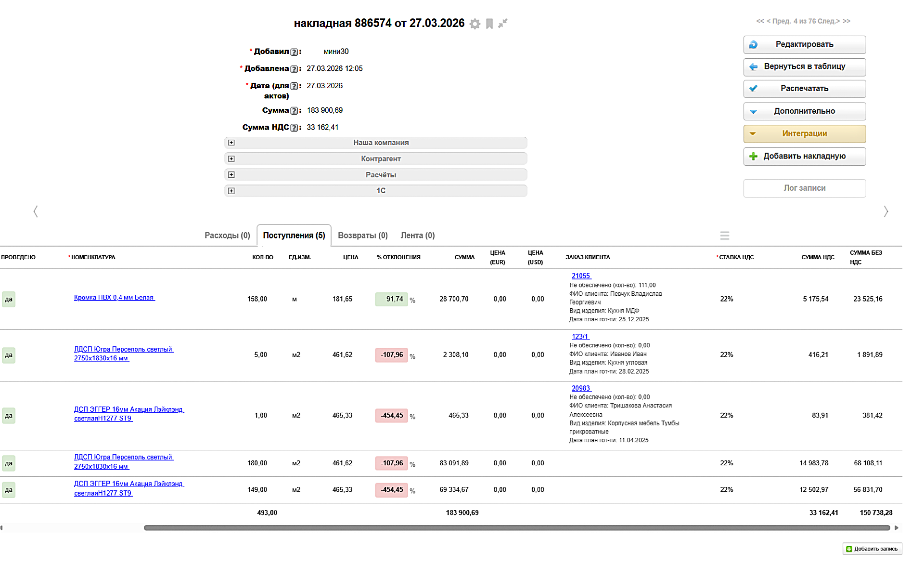Switch to the Возвраты (0) tab
Image resolution: width=924 pixels, height=578 pixels.
click(362, 236)
